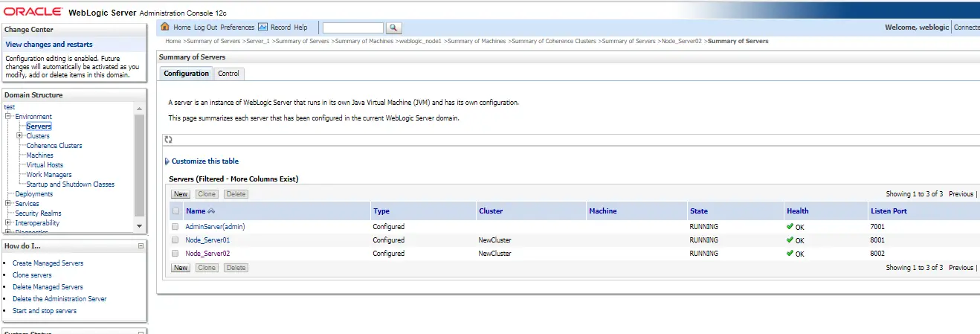The height and width of the screenshot is (334, 980).
Task: Check the Node_Server02 row checkbox
Action: (175, 254)
